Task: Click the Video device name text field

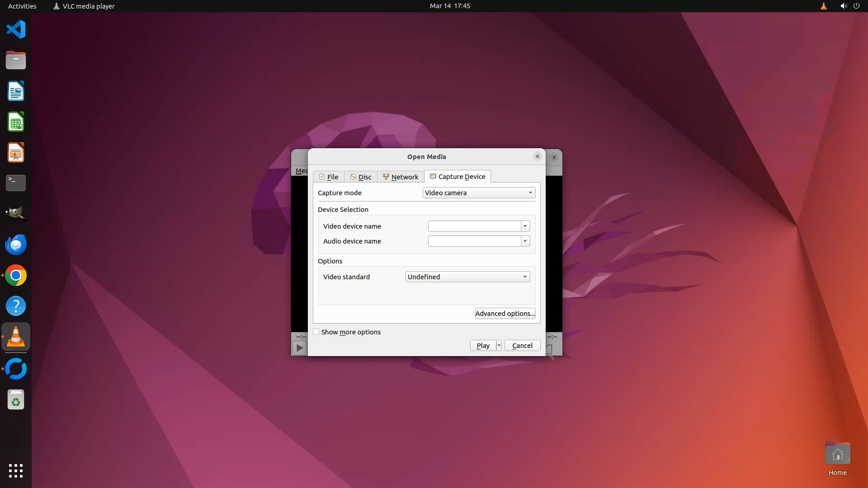Action: coord(474,226)
